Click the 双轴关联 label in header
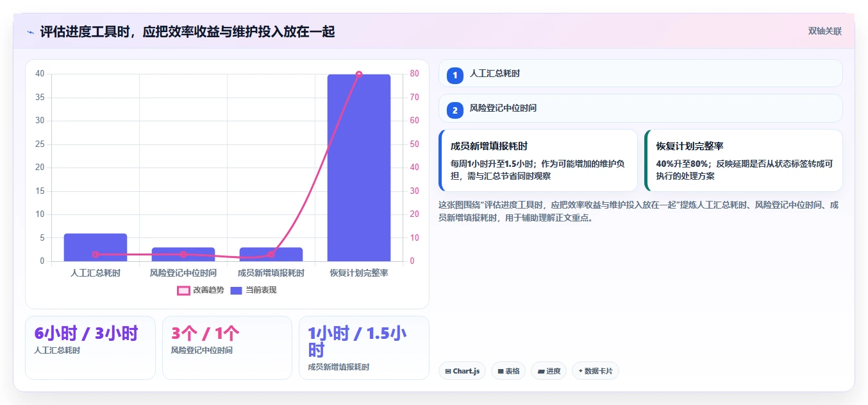 point(825,31)
